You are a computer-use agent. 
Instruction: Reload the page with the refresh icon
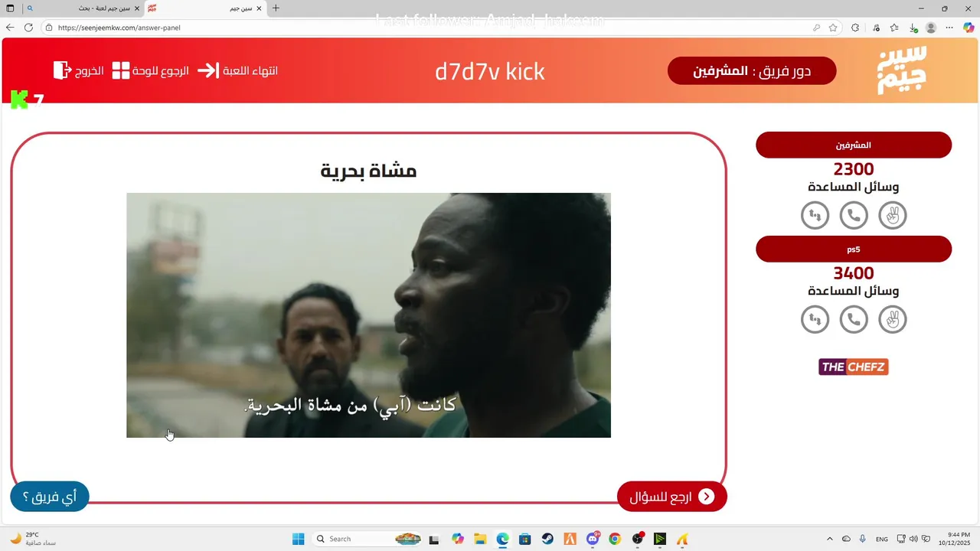coord(28,28)
